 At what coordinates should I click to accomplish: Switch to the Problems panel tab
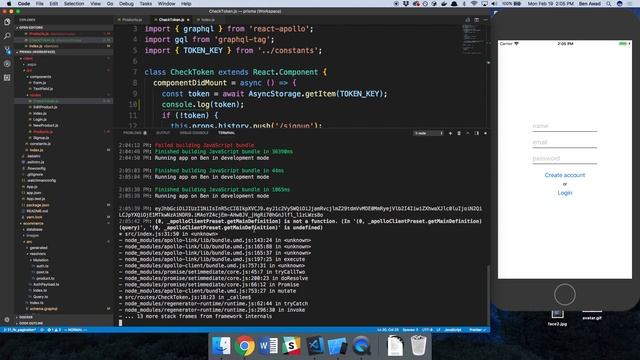coord(134,133)
